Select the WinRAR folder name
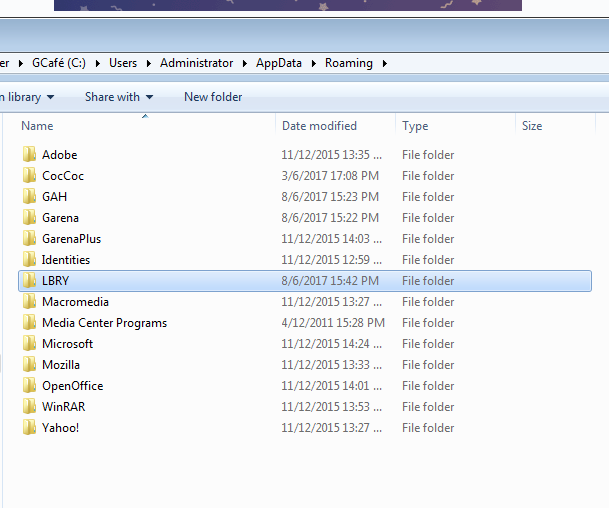The image size is (609, 508). pyautogui.click(x=64, y=406)
